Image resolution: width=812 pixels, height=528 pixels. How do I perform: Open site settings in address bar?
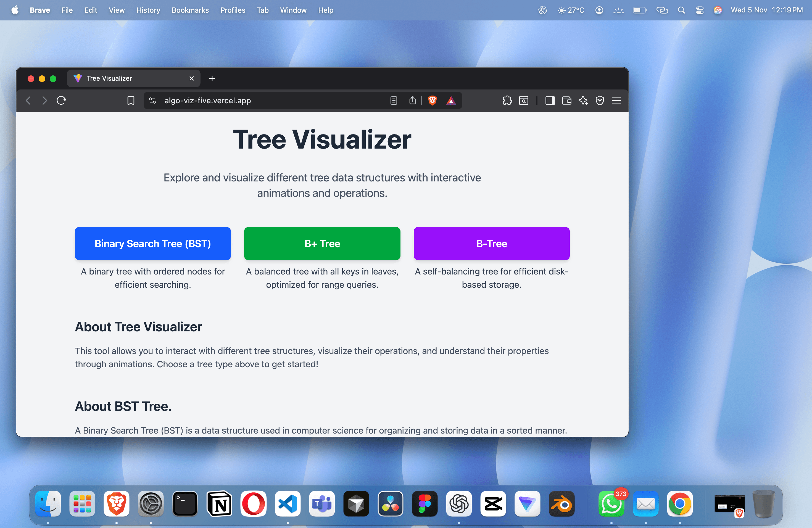tap(152, 100)
